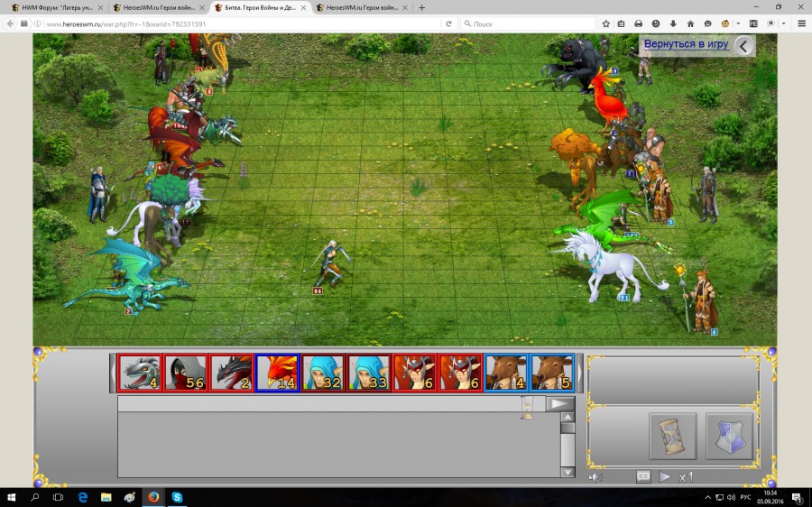812x507 pixels.
Task: Click the elf archer unit mid-field
Action: pos(328,265)
